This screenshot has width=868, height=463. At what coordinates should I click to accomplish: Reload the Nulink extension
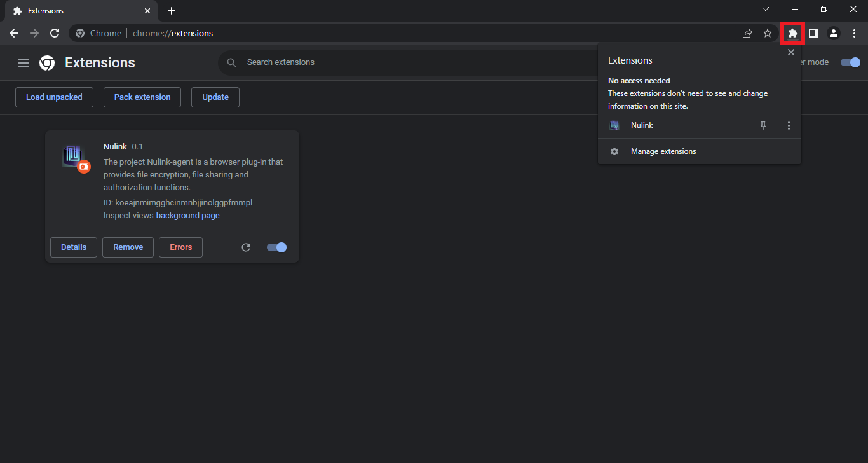pos(246,247)
